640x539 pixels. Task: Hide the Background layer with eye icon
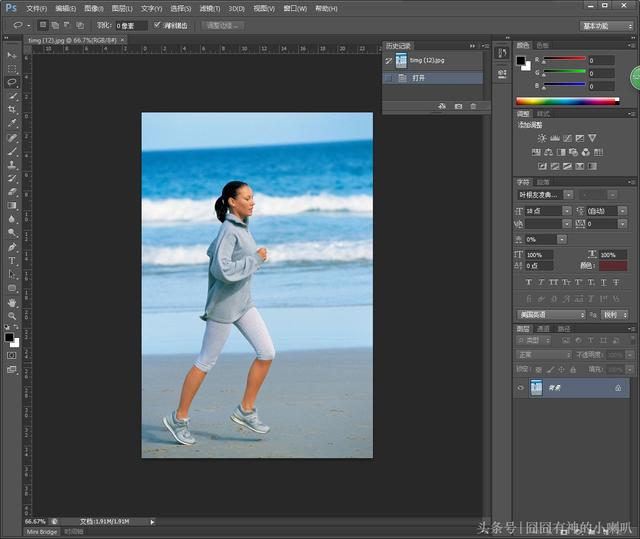point(521,388)
